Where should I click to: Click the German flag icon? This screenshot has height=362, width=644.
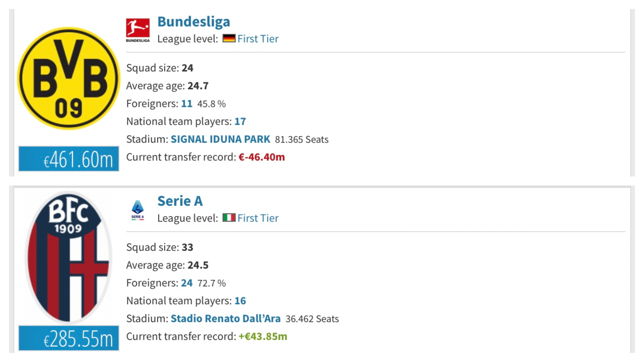[229, 38]
